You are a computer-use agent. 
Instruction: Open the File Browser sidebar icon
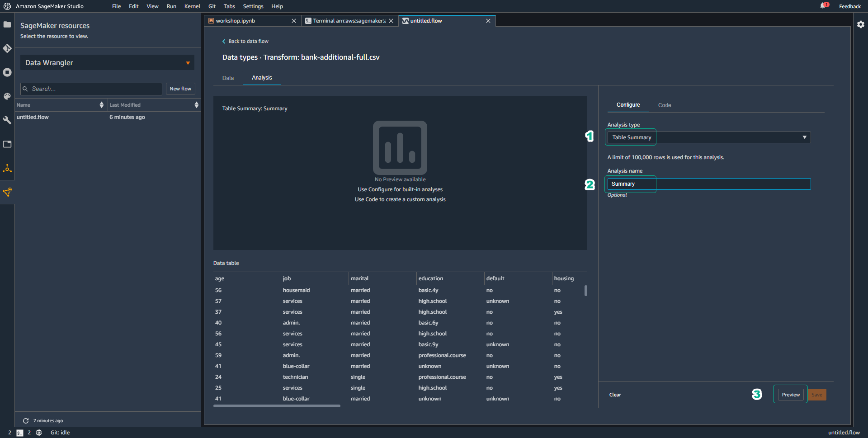(x=7, y=24)
